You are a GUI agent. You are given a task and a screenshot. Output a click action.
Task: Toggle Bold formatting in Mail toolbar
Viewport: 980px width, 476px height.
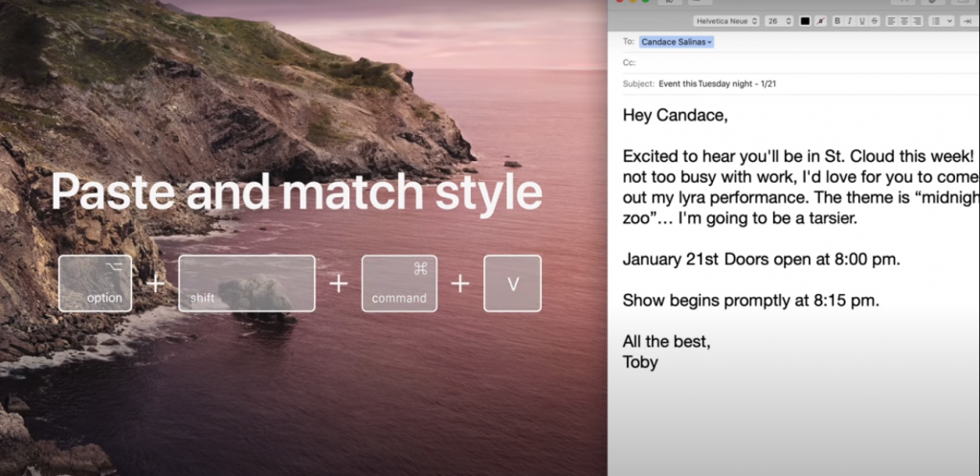click(837, 21)
